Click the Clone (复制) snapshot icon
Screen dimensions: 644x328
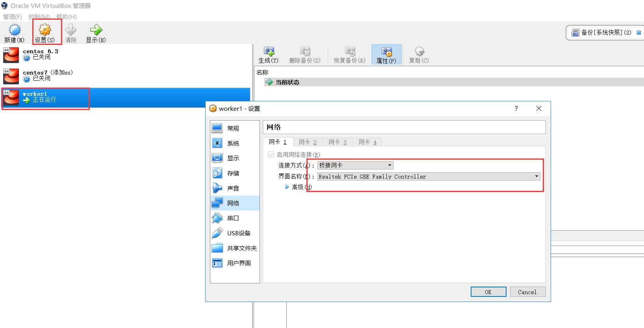coord(419,52)
